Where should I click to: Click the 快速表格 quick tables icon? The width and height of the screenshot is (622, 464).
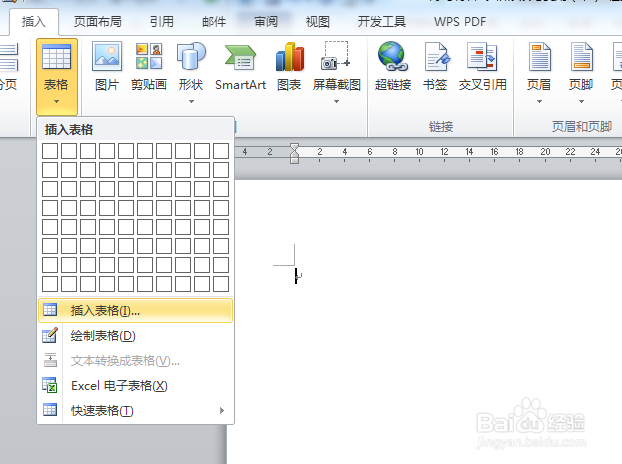[50, 410]
